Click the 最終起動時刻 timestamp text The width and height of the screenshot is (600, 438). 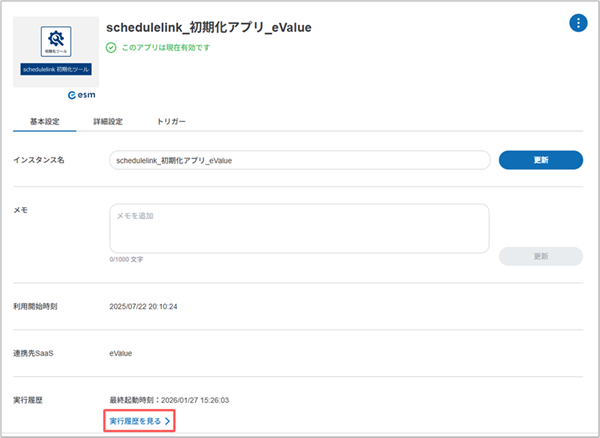coord(169,400)
